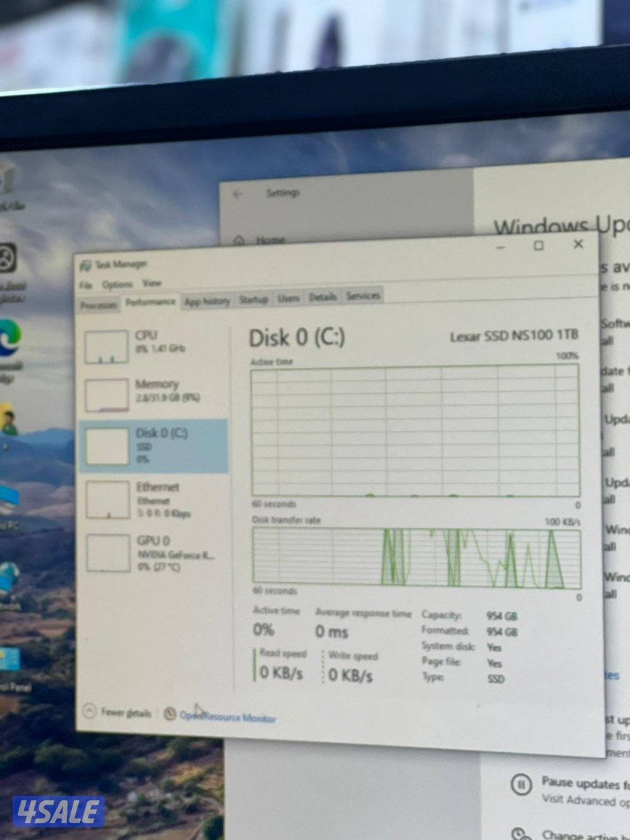
Task: Click the Task Manager title bar icon
Action: coord(86,263)
